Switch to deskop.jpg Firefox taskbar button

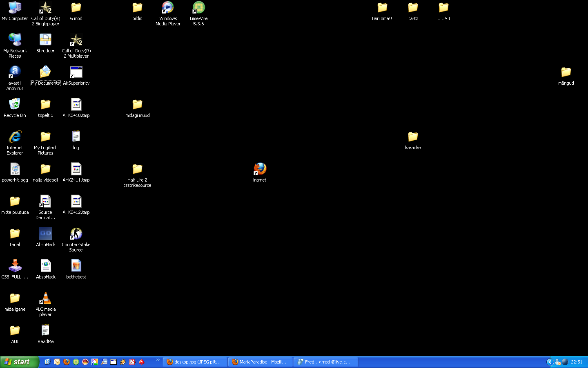click(x=195, y=362)
